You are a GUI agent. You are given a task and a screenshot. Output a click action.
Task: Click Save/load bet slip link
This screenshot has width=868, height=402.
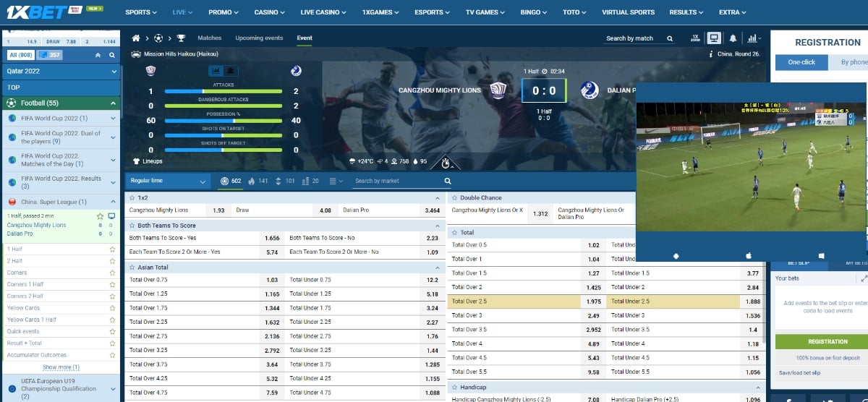click(799, 373)
